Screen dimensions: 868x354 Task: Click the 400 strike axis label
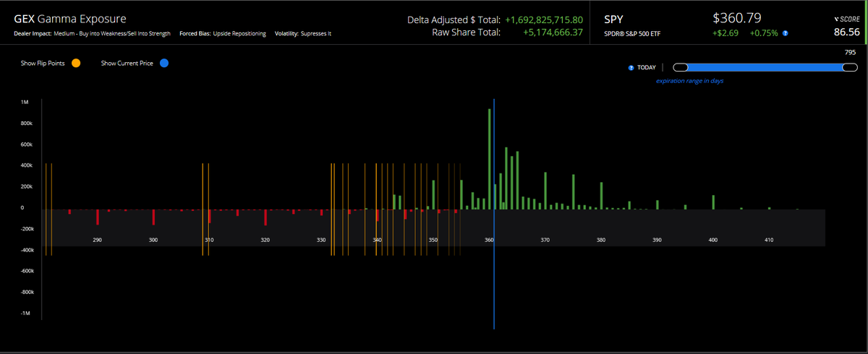coord(712,239)
